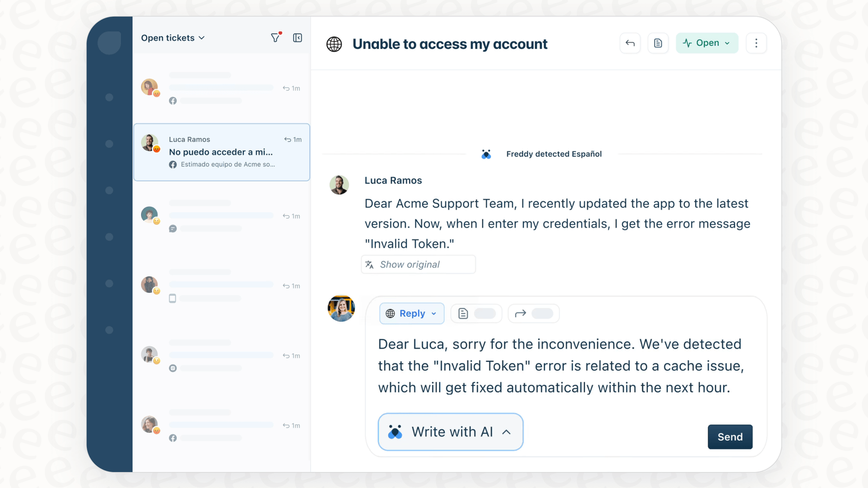The width and height of the screenshot is (868, 488).
Task: Expand the Reply mode dropdown
Action: click(x=433, y=313)
